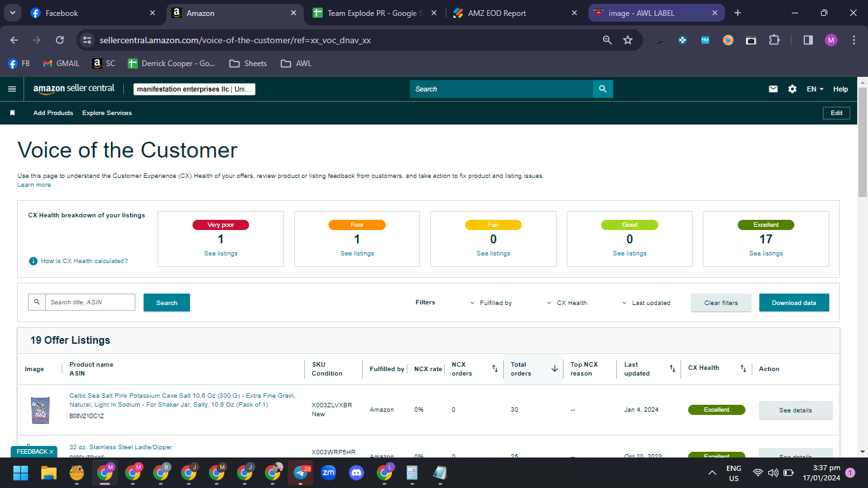Viewport: 868px width, 488px height.
Task: Bookmark this page with the star icon
Action: [628, 40]
